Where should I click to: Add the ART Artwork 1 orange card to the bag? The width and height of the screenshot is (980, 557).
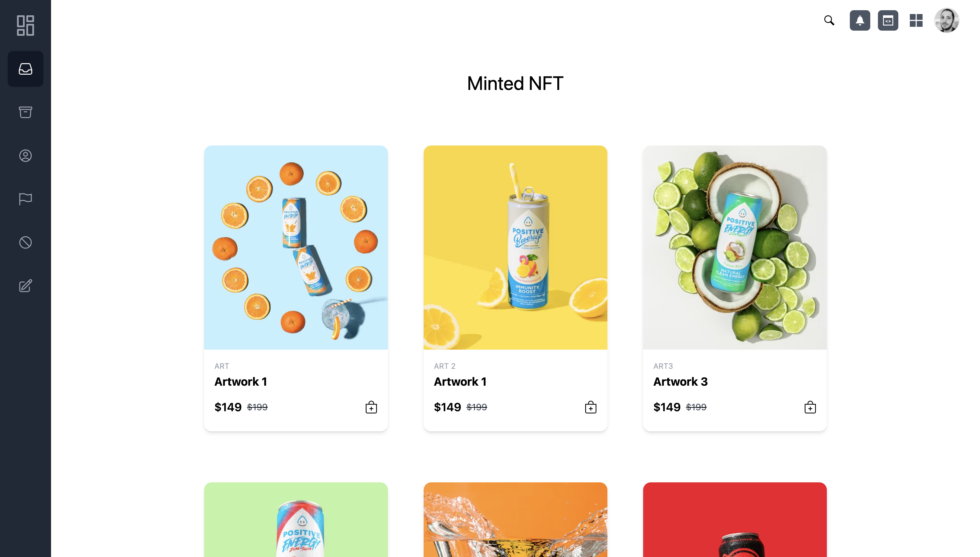click(371, 407)
